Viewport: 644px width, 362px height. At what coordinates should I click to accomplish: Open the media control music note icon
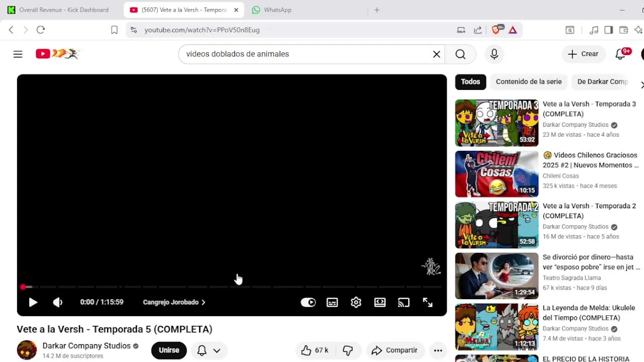point(594,30)
